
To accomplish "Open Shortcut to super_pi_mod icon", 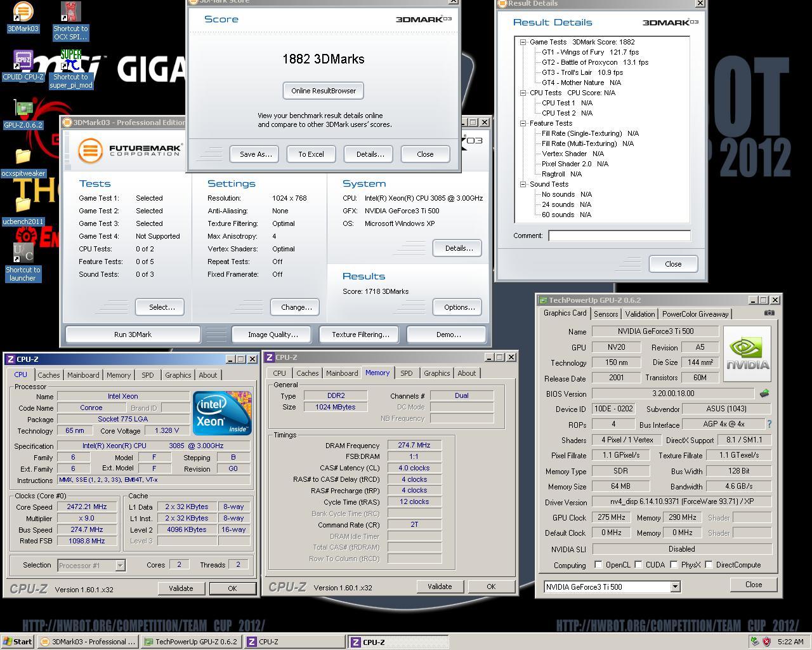I will (x=70, y=69).
